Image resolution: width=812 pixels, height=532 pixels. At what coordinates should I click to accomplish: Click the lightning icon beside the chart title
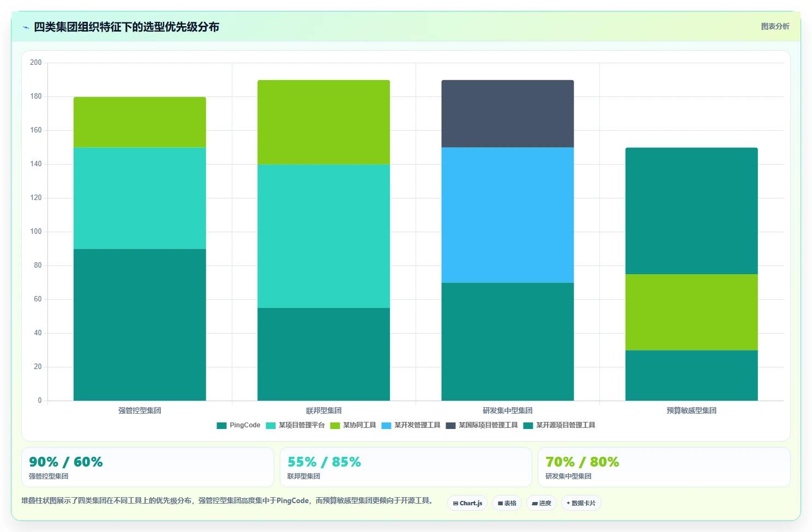26,27
